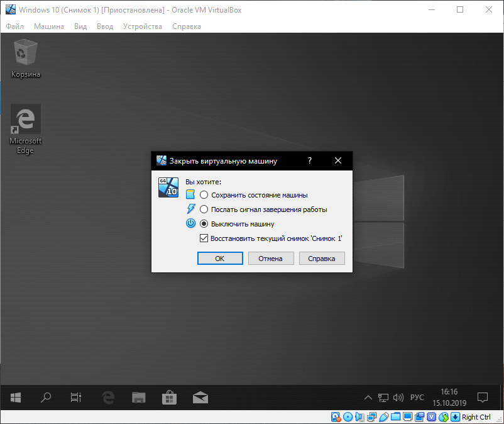Viewport: 504px width, 424px height.
Task: Click the mouse integration globe icon
Action: click(444, 417)
